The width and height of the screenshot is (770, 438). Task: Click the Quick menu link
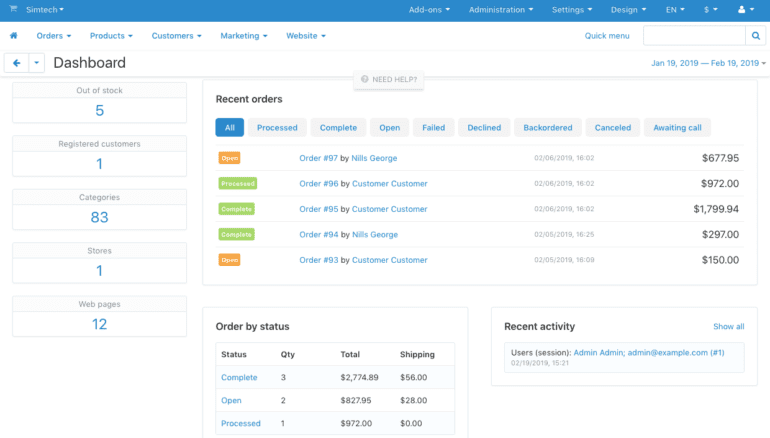(607, 36)
